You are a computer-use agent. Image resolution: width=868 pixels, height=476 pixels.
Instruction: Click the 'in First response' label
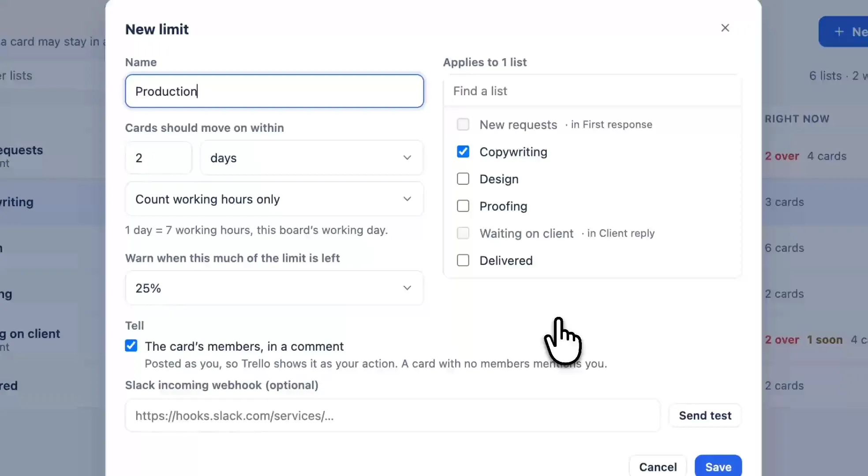tap(611, 125)
